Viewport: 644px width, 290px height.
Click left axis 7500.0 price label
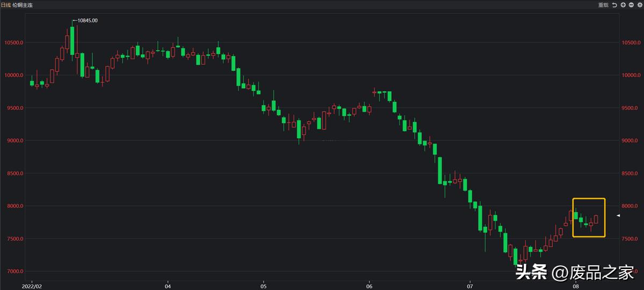click(16, 239)
